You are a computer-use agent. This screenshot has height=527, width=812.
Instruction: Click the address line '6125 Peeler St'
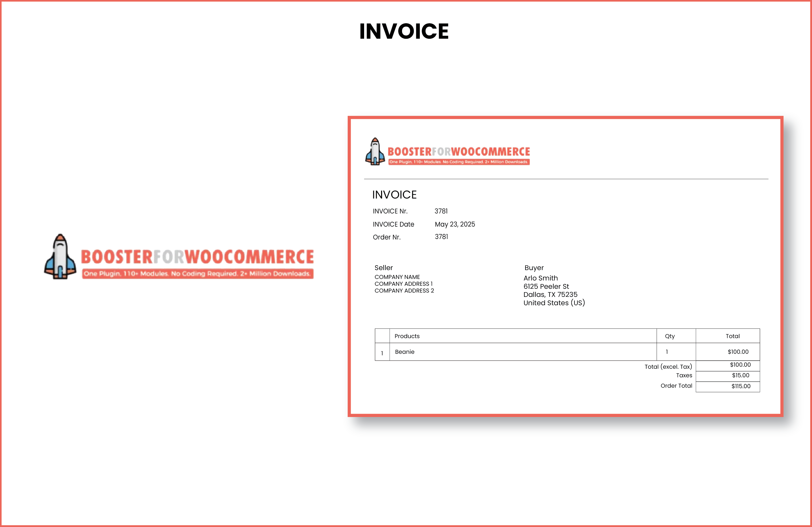(546, 286)
